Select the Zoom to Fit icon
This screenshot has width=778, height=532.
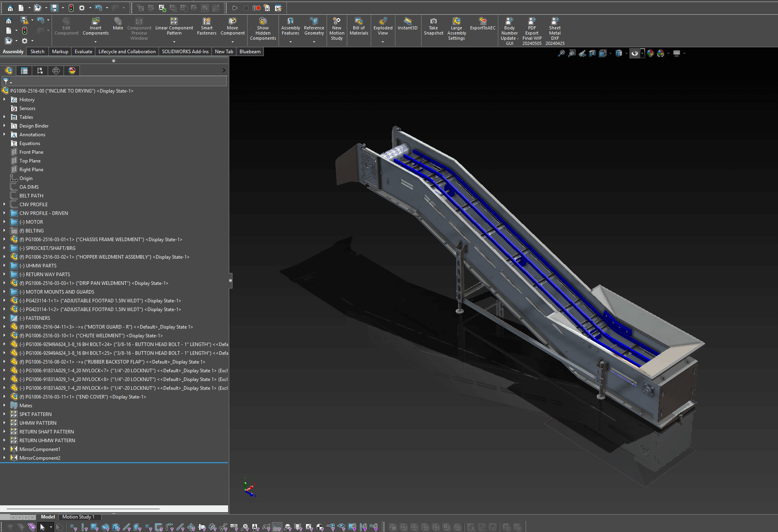point(561,53)
